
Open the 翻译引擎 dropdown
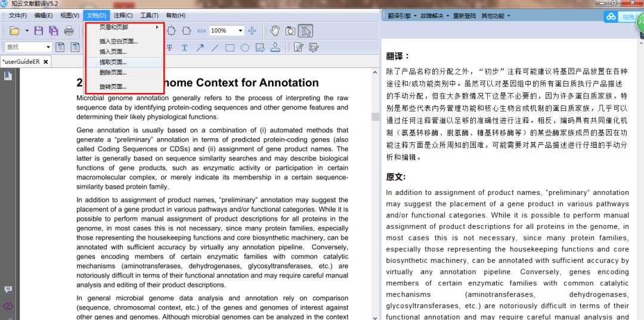402,16
